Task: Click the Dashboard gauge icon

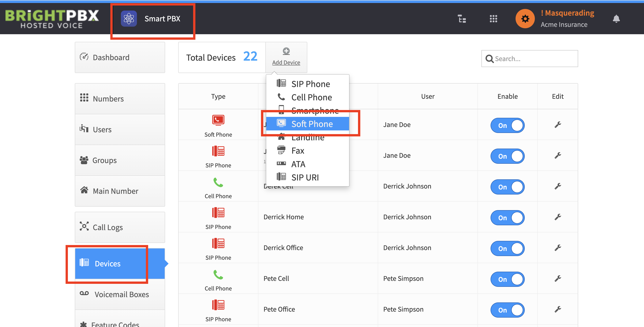Action: click(x=84, y=57)
